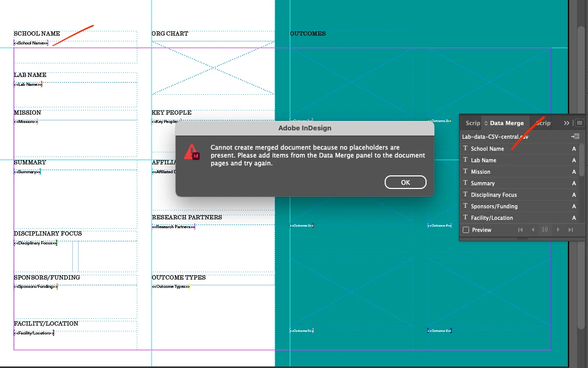Go to first record in Data Merge
Screen dimensions: 588x368
[520, 230]
